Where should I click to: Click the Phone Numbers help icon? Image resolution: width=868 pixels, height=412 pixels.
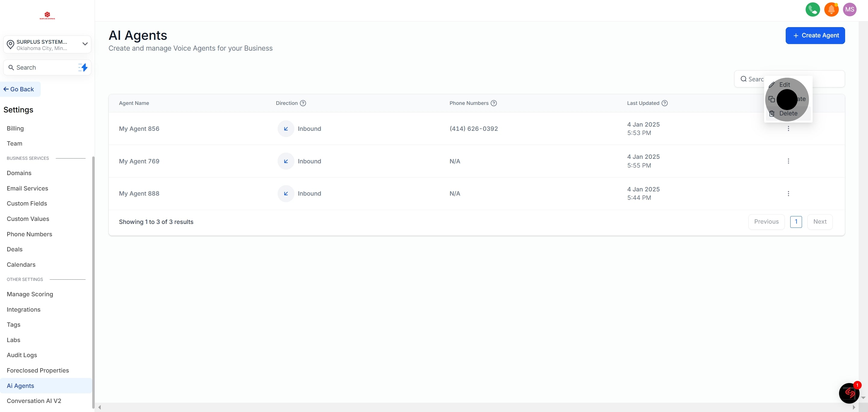pos(494,103)
